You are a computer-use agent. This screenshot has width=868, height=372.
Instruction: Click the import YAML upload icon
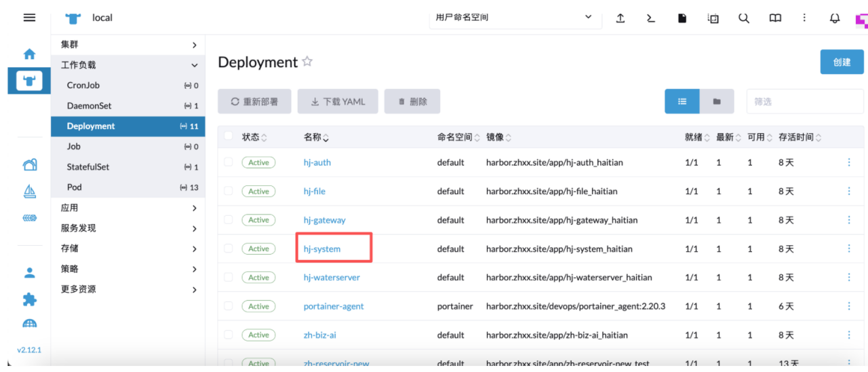(620, 18)
